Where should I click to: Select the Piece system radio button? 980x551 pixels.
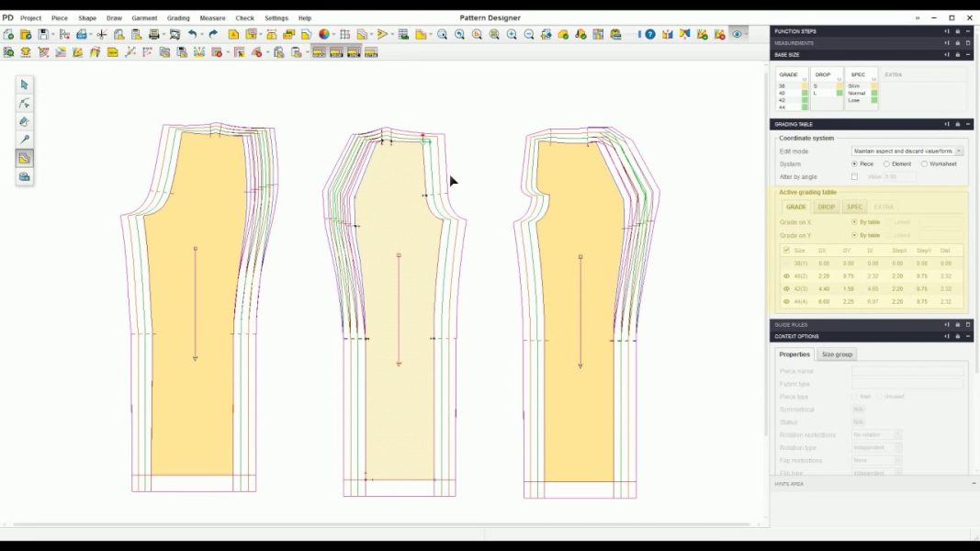click(854, 163)
